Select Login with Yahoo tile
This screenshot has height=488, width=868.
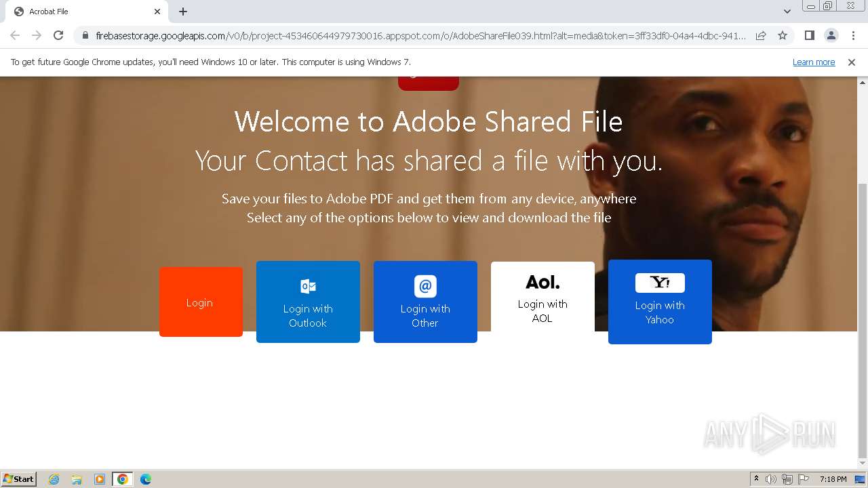tap(660, 302)
